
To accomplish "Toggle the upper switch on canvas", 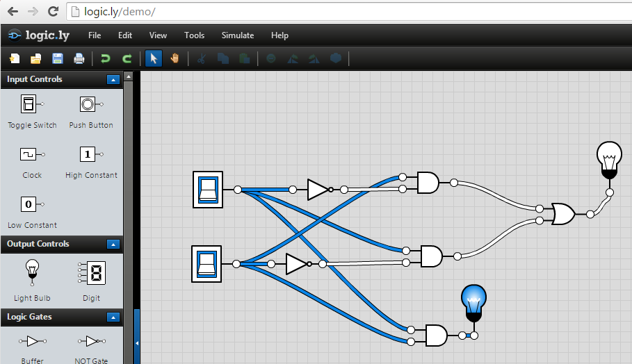I will 208,190.
